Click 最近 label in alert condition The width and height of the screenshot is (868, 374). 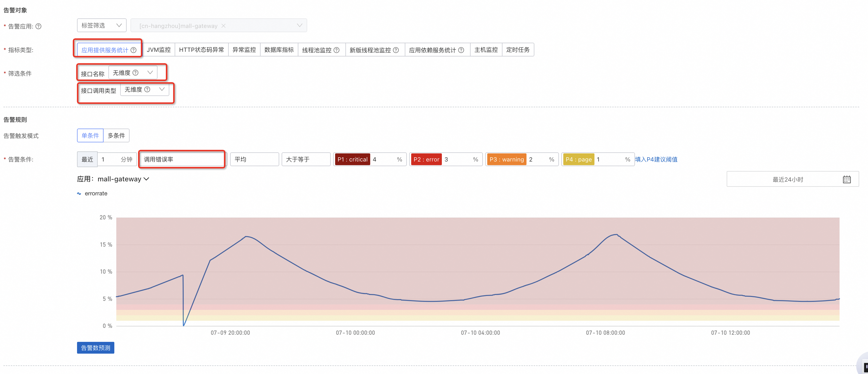87,159
